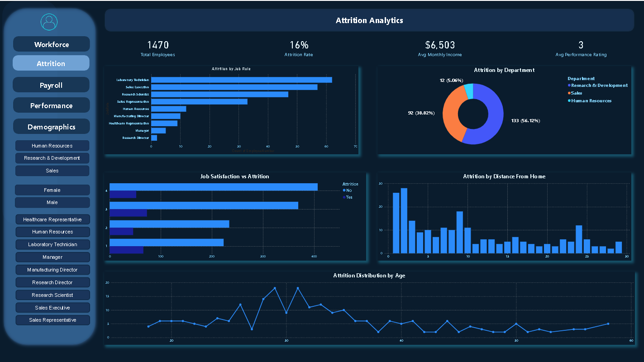Click Job Satisfaction vs Attrition chart title
The height and width of the screenshot is (362, 644).
[234, 176]
